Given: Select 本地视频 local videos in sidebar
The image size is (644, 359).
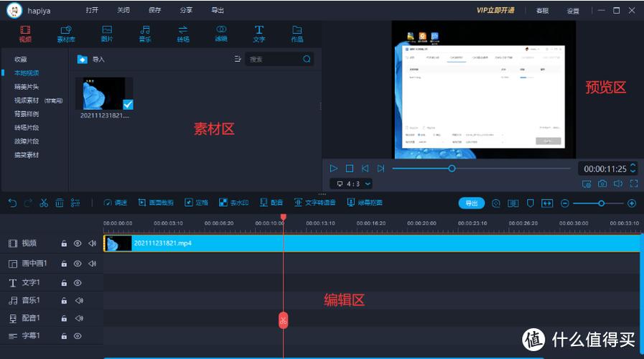Looking at the screenshot, I should [27, 73].
